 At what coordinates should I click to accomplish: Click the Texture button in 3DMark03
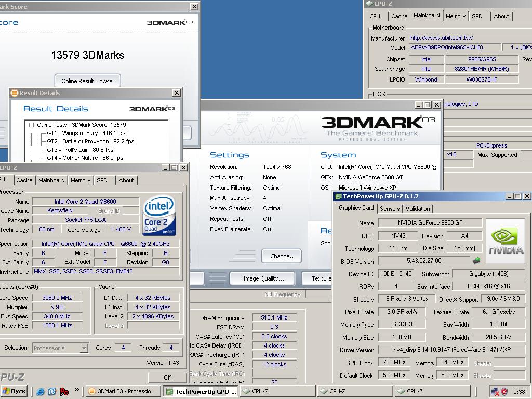(x=317, y=278)
